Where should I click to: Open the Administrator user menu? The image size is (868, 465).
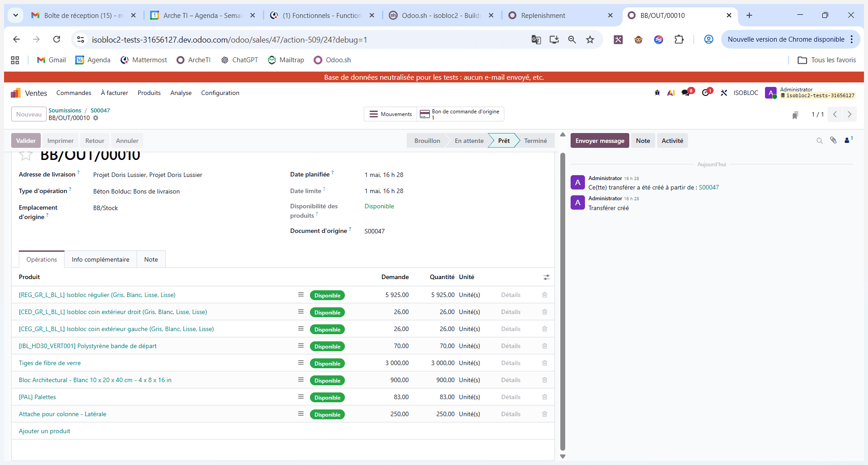click(810, 93)
